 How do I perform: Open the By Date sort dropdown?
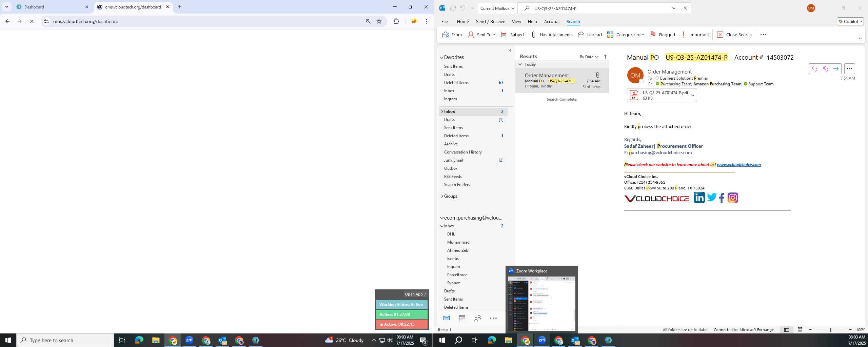click(x=589, y=57)
